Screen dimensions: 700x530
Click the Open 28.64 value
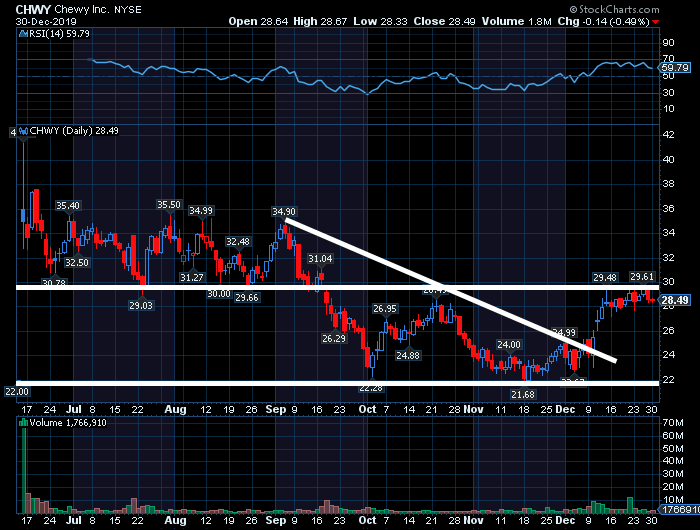point(258,21)
